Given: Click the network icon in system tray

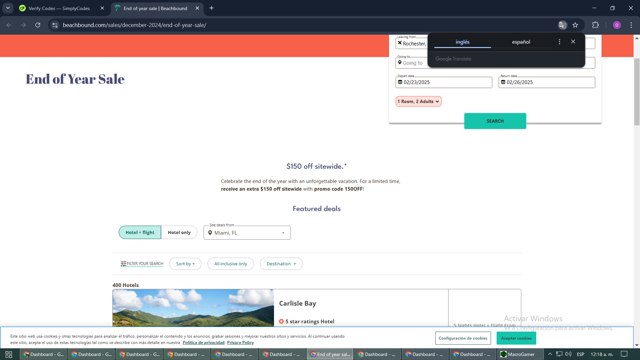Looking at the screenshot, I should (559, 354).
